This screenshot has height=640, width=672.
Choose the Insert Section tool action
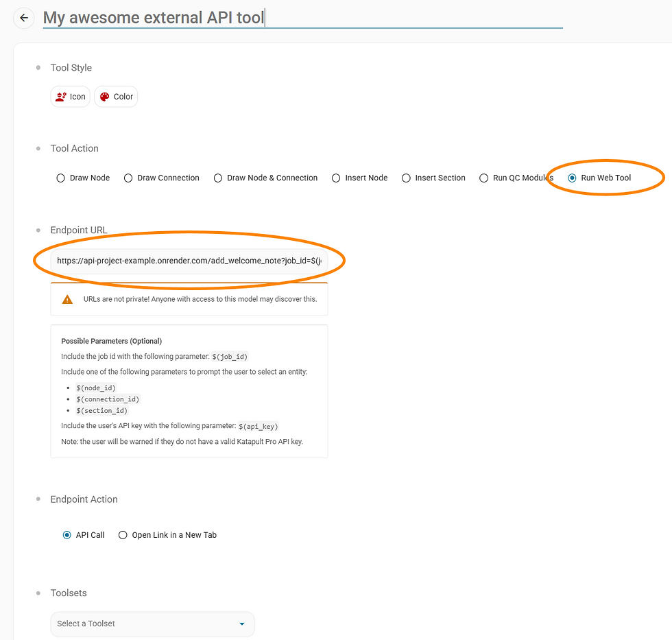click(x=433, y=178)
